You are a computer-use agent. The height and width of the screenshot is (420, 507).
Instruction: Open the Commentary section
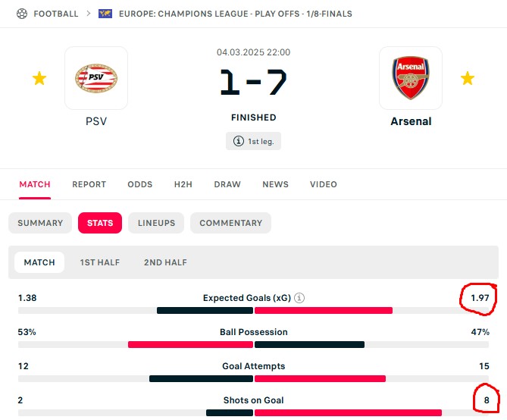231,223
